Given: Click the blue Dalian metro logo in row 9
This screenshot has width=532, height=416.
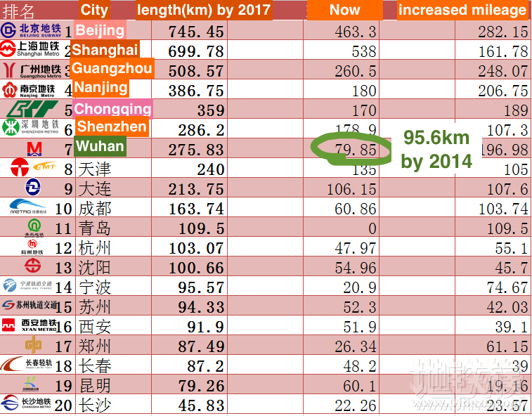Looking at the screenshot, I should [33, 187].
